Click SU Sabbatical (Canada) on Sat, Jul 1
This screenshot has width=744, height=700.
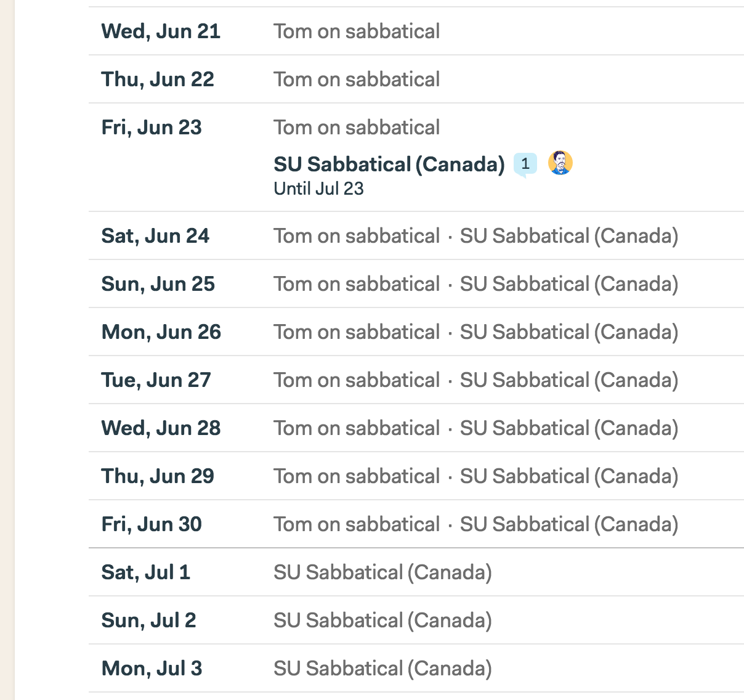(383, 572)
